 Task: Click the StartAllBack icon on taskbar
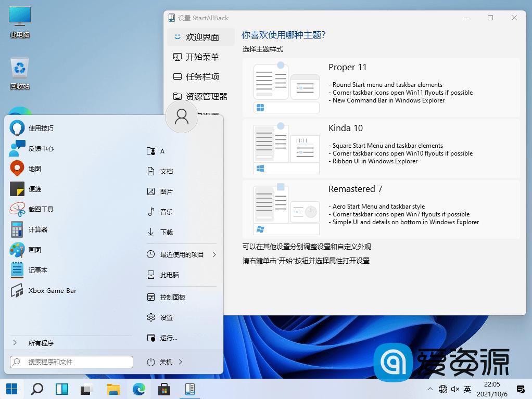point(190,389)
